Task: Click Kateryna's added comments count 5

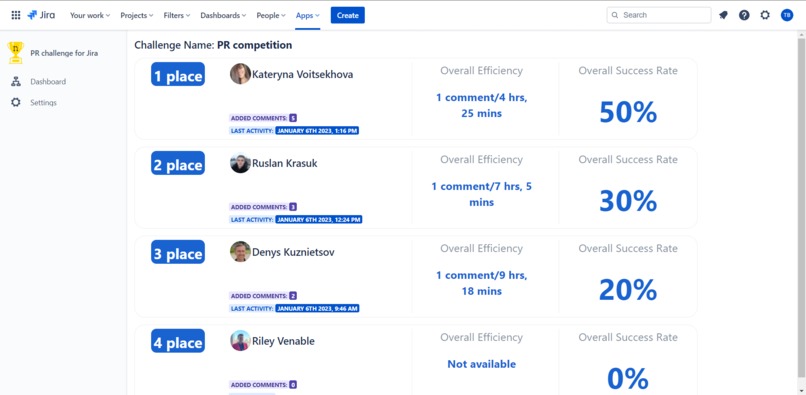Action: pyautogui.click(x=293, y=118)
